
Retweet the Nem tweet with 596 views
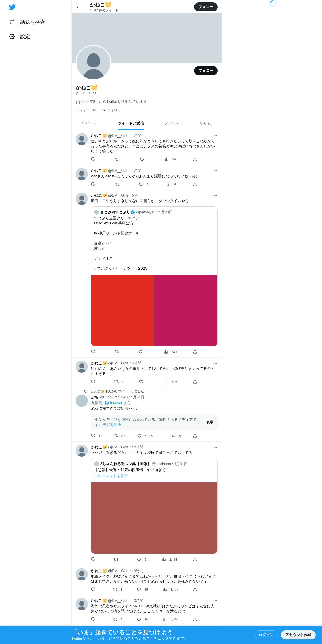click(116, 382)
